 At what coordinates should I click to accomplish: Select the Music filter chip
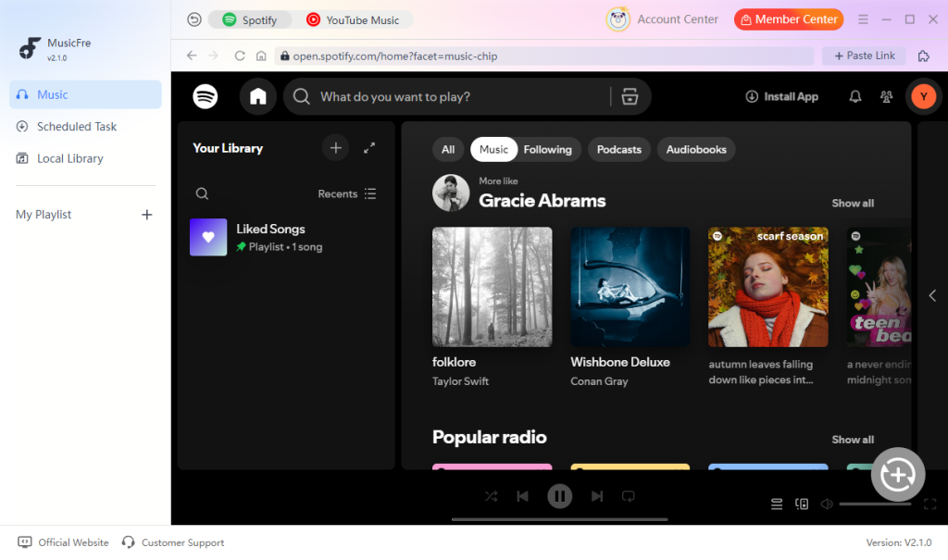[494, 149]
